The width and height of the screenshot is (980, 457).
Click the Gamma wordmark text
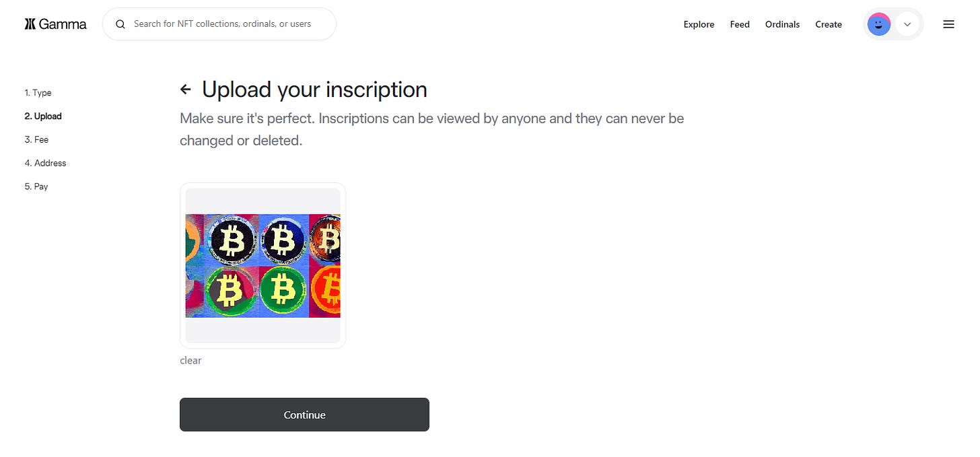click(x=63, y=24)
